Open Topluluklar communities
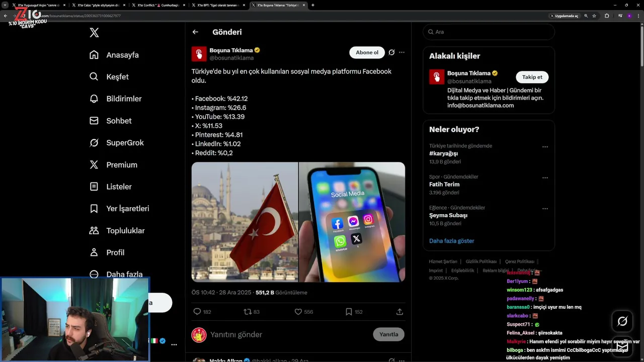644x362 pixels. (x=117, y=231)
